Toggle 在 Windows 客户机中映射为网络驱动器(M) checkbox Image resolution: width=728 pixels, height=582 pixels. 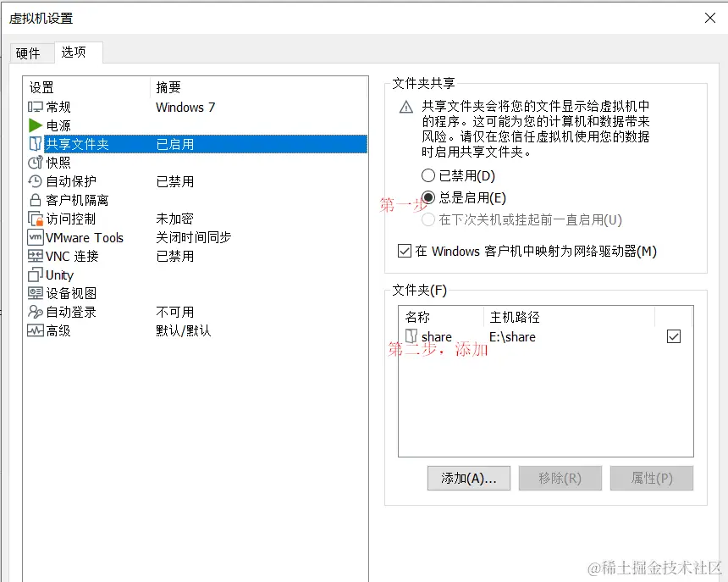pyautogui.click(x=405, y=252)
